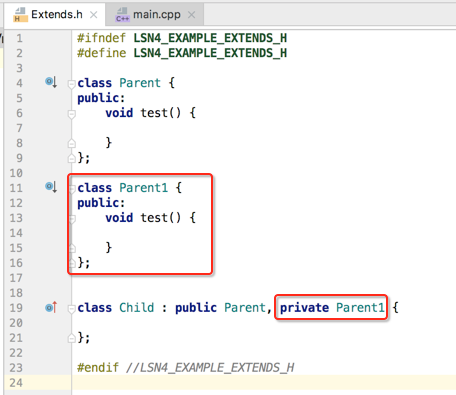The height and width of the screenshot is (395, 456).
Task: Click test() on line 13
Action: [161, 218]
